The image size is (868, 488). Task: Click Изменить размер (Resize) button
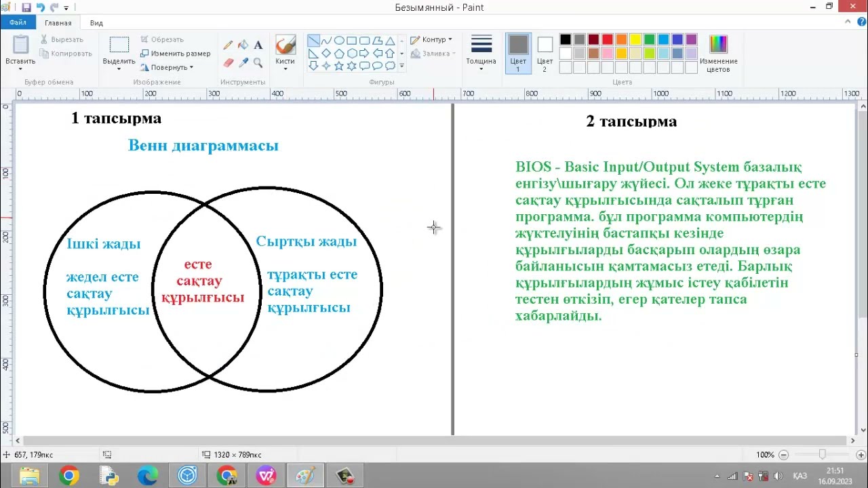click(175, 54)
